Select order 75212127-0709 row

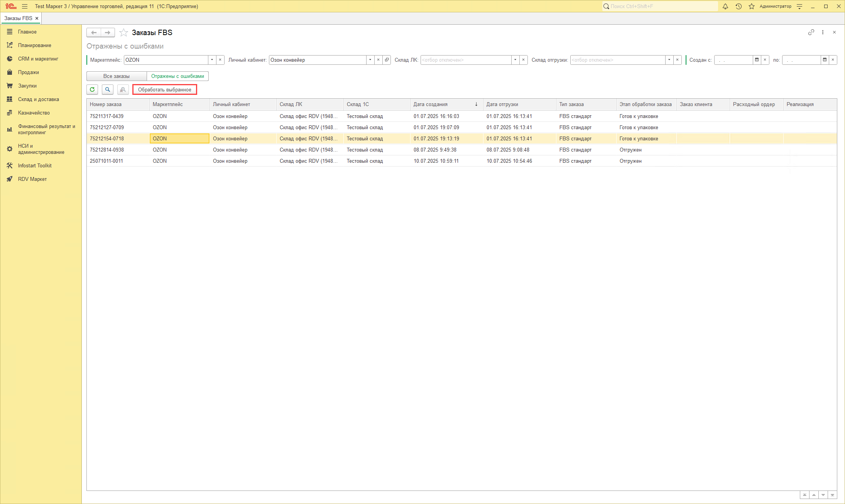pyautogui.click(x=461, y=127)
